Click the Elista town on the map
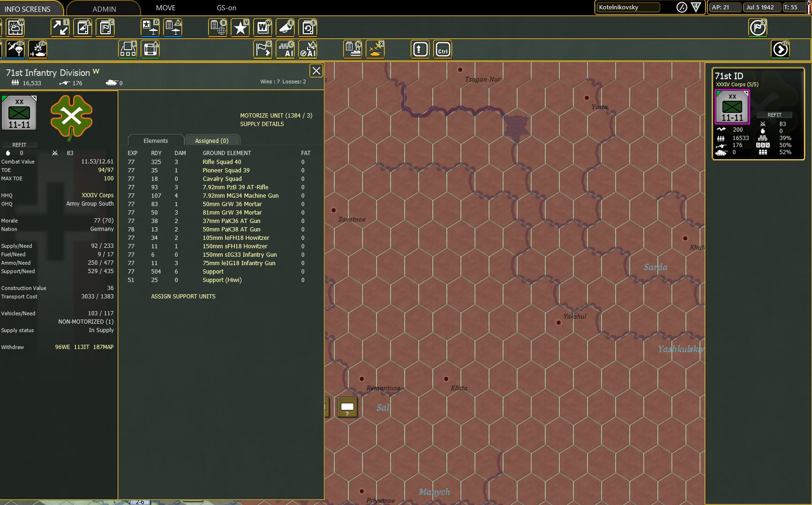 [x=446, y=379]
